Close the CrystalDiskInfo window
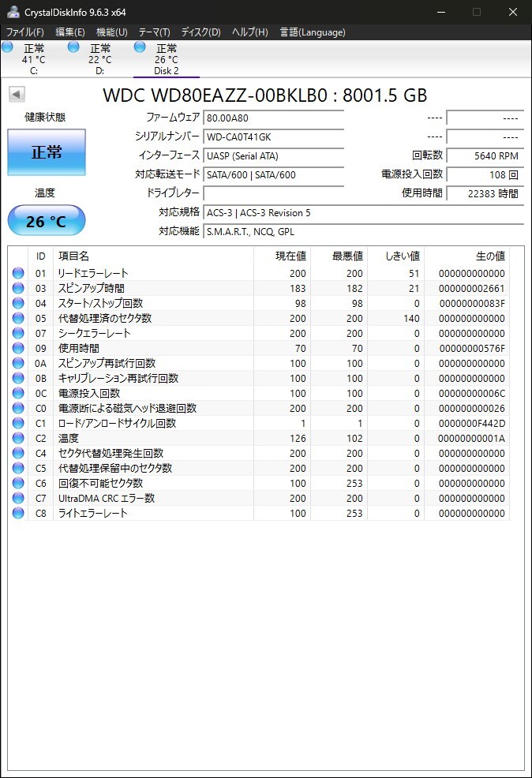Image resolution: width=532 pixels, height=778 pixels. [513, 12]
